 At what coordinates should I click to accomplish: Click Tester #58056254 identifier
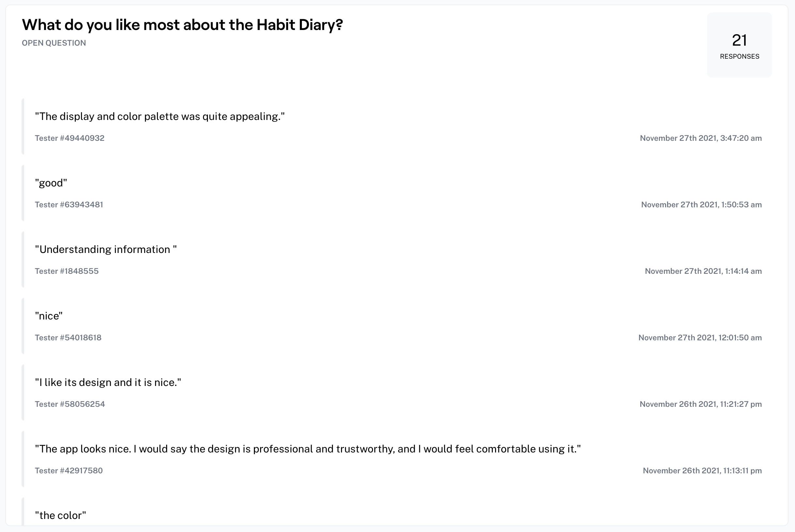70,404
